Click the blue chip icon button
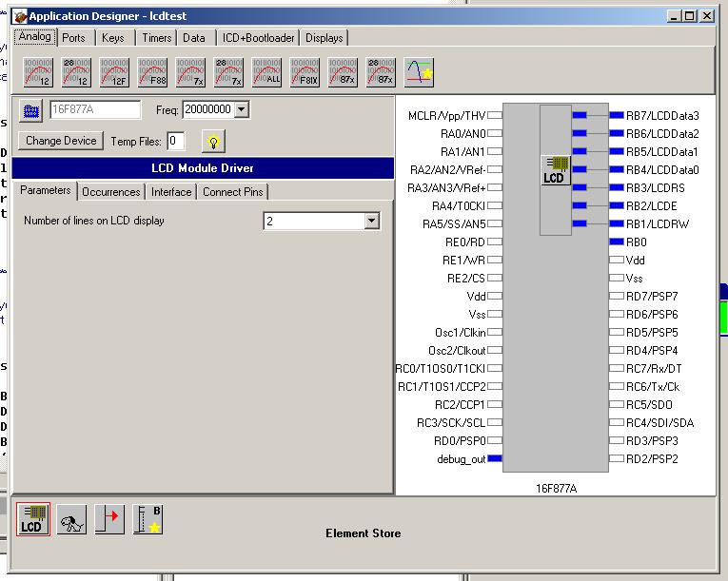Image resolution: width=728 pixels, height=581 pixels. [31, 110]
